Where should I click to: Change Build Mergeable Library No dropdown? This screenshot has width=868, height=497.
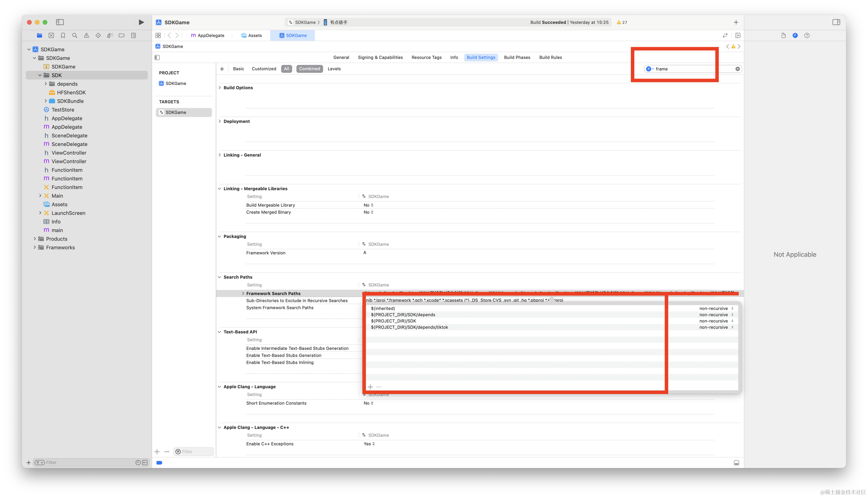click(369, 205)
